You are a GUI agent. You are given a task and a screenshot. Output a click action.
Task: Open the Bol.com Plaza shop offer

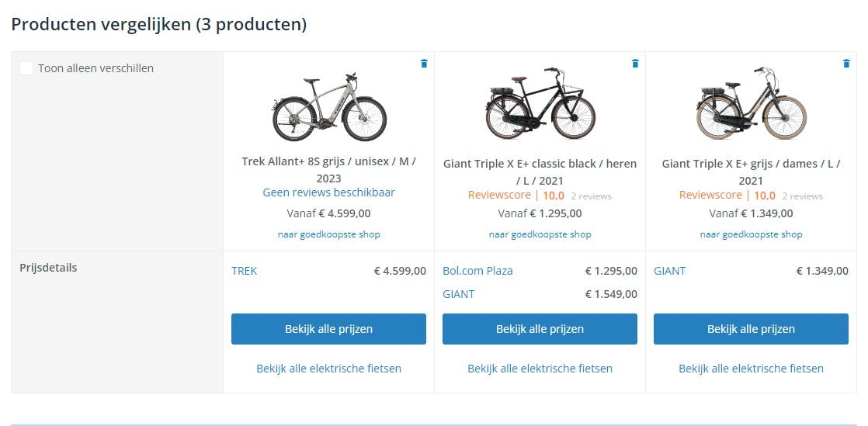click(477, 271)
